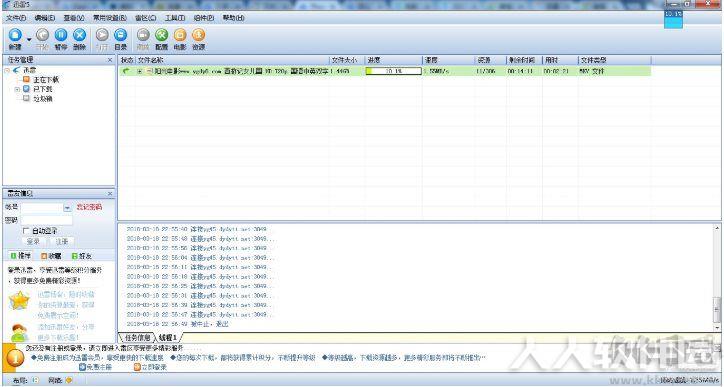724x387 pixels.
Task: Open the 组件(P) menu
Action: tap(204, 18)
